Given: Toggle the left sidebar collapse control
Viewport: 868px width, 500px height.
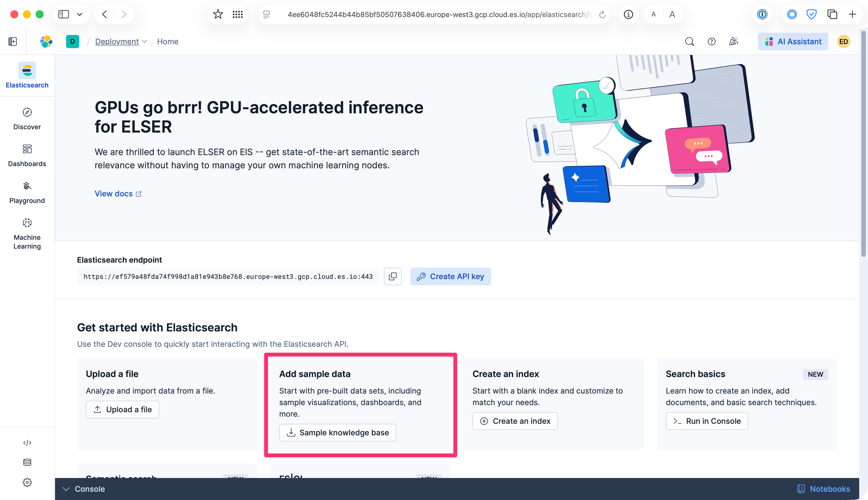Looking at the screenshot, I should [12, 41].
